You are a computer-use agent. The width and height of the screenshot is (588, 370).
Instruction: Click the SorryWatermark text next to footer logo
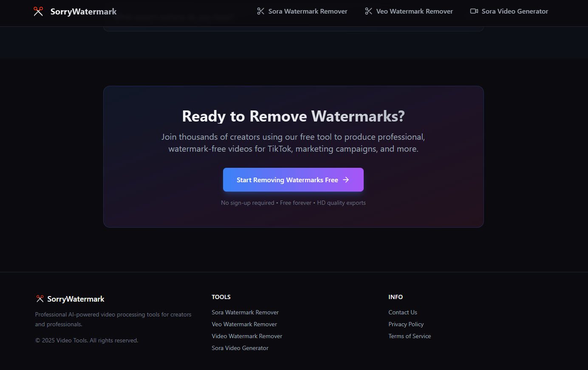click(x=76, y=299)
